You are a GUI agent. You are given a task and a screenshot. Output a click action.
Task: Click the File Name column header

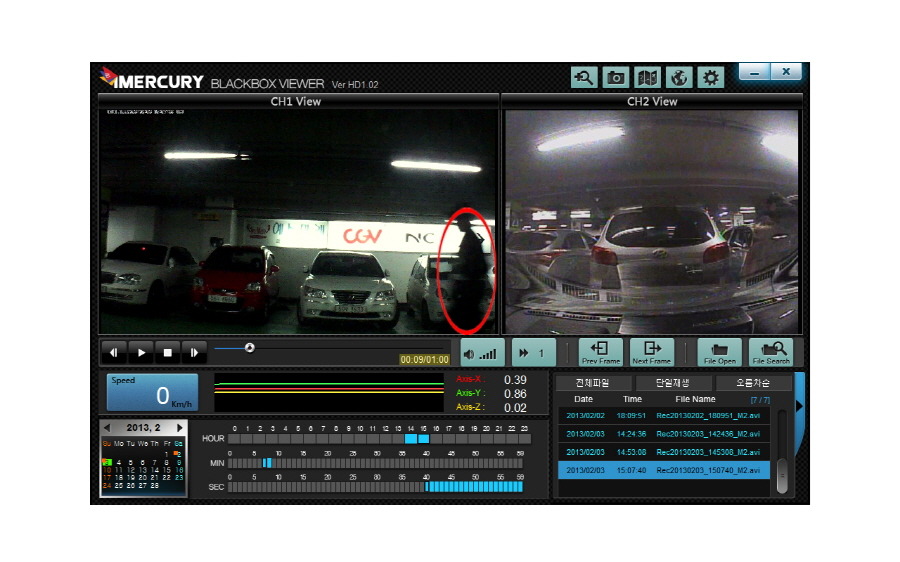coord(695,399)
